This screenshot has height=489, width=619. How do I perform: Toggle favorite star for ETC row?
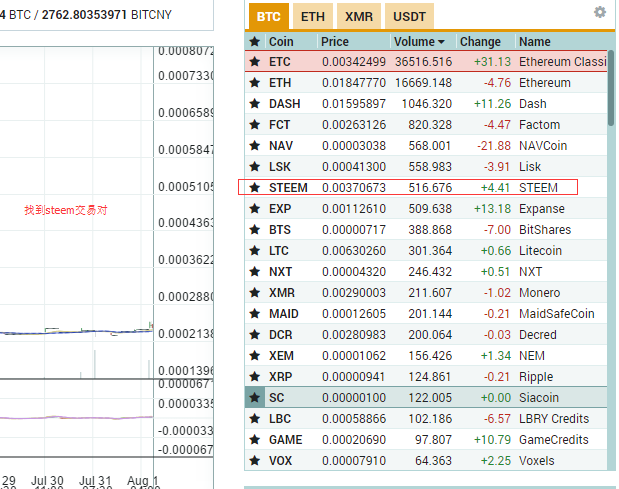pos(255,62)
